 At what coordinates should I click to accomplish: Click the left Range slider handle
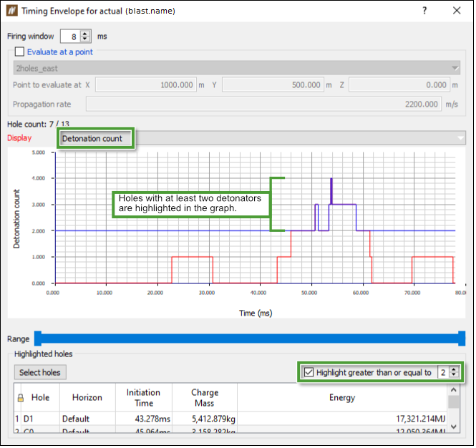point(38,339)
